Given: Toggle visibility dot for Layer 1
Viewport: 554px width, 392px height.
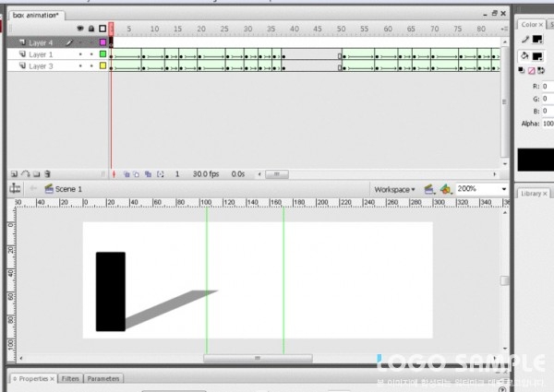Looking at the screenshot, I should tap(80, 54).
